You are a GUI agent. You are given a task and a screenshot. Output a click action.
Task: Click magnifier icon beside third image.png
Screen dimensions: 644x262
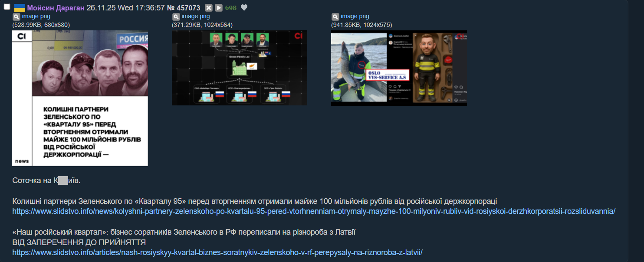(335, 17)
